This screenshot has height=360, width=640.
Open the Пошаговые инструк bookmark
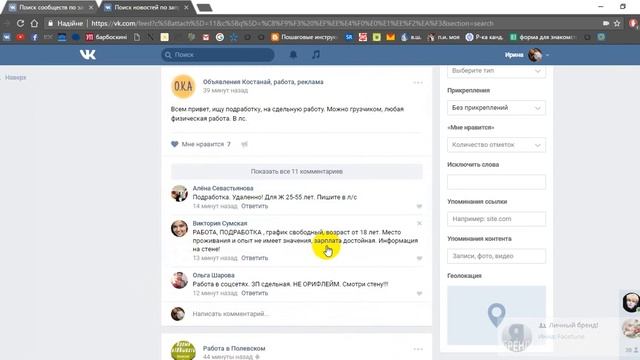[304, 37]
